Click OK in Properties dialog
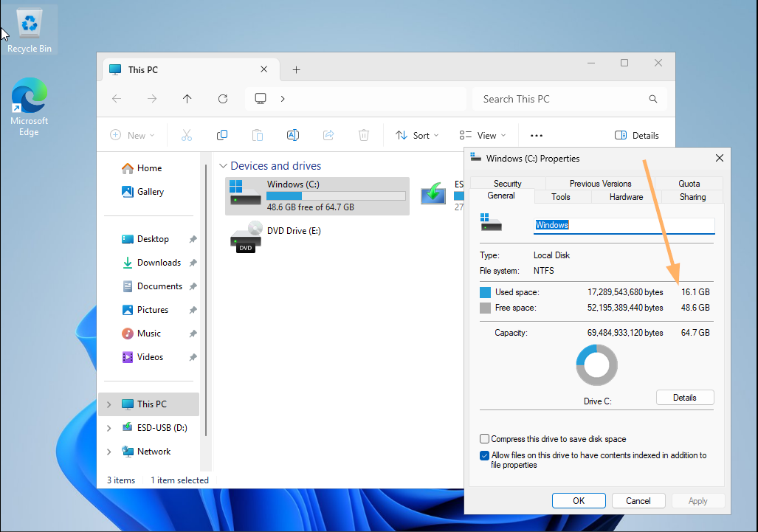Screen dimensions: 758x532 (579, 500)
